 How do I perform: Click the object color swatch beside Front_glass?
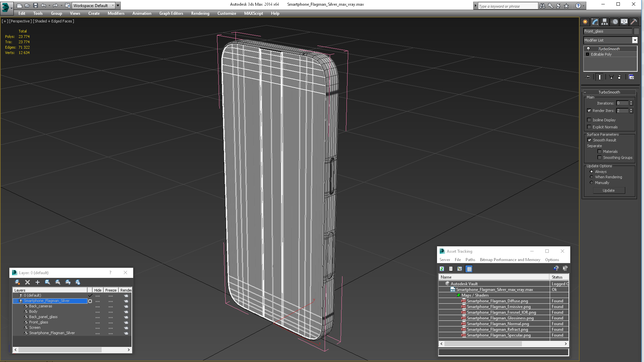tap(636, 31)
